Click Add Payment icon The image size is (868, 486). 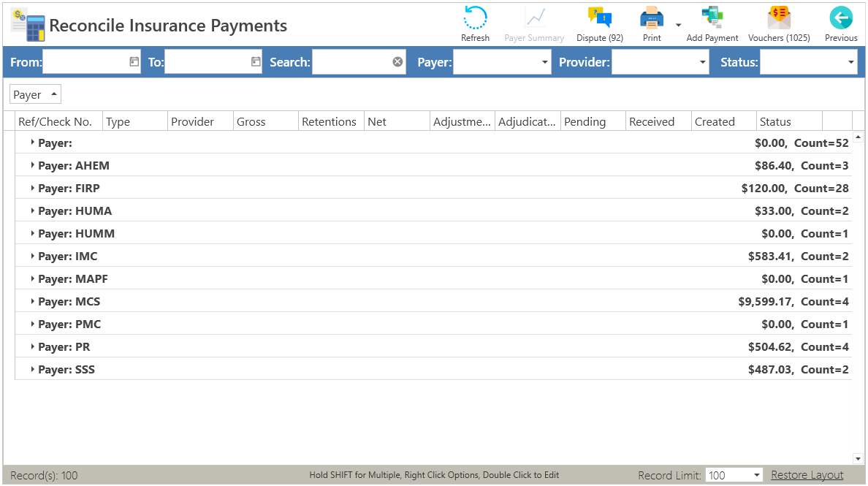[712, 18]
